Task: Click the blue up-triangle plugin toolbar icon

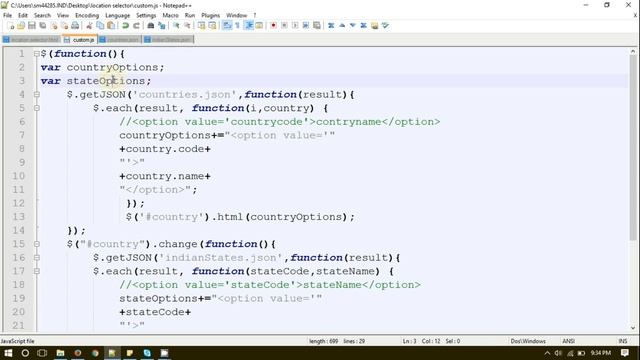Action: 342,26
